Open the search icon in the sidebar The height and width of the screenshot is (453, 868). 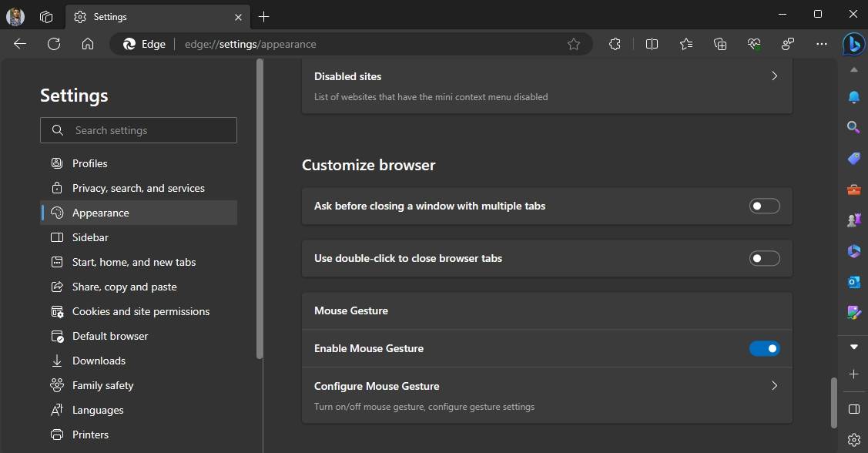pos(853,127)
